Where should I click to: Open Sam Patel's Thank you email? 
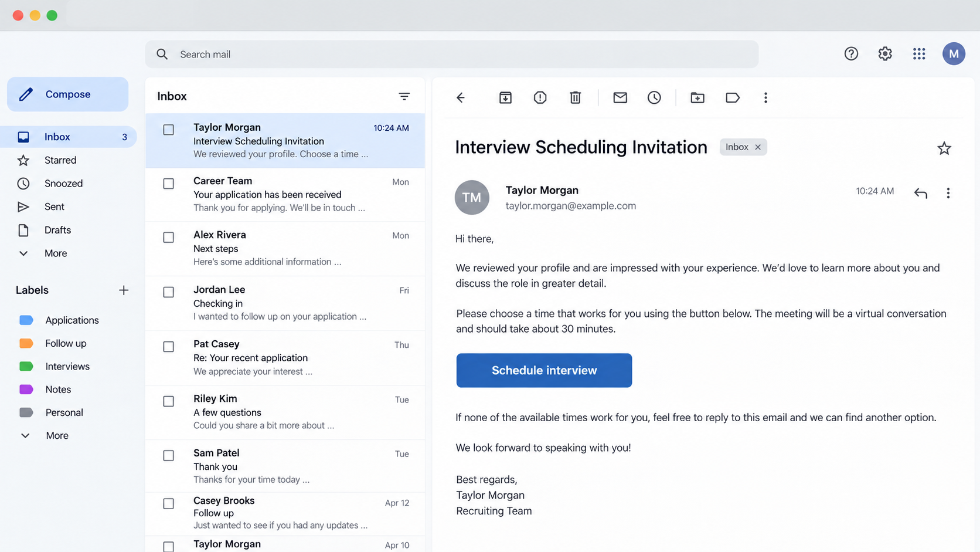(x=285, y=466)
